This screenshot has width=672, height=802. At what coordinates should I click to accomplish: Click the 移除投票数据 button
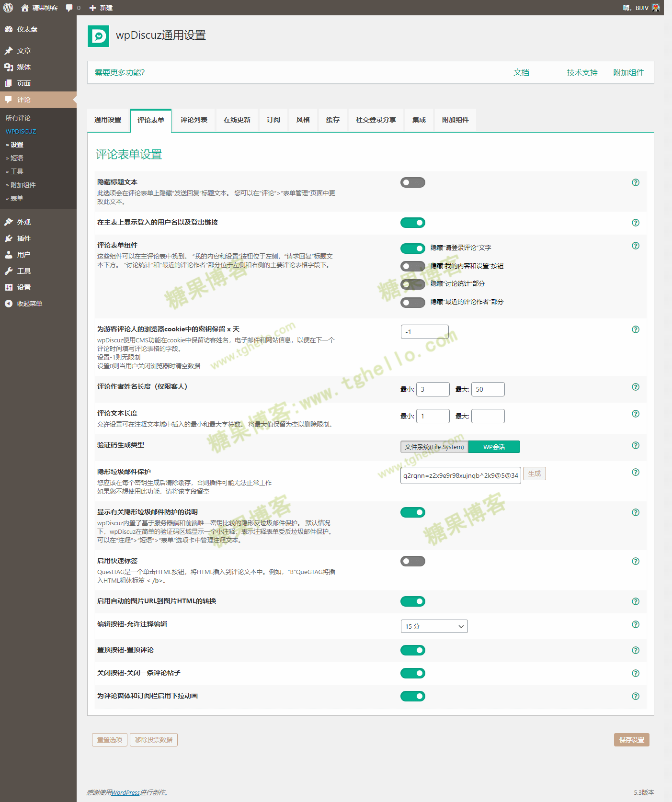[x=154, y=740]
